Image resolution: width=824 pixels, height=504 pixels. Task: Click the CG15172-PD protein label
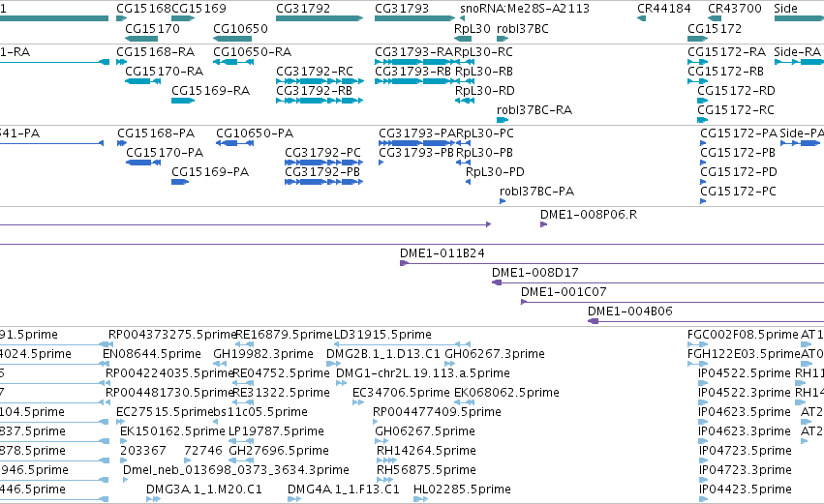739,172
